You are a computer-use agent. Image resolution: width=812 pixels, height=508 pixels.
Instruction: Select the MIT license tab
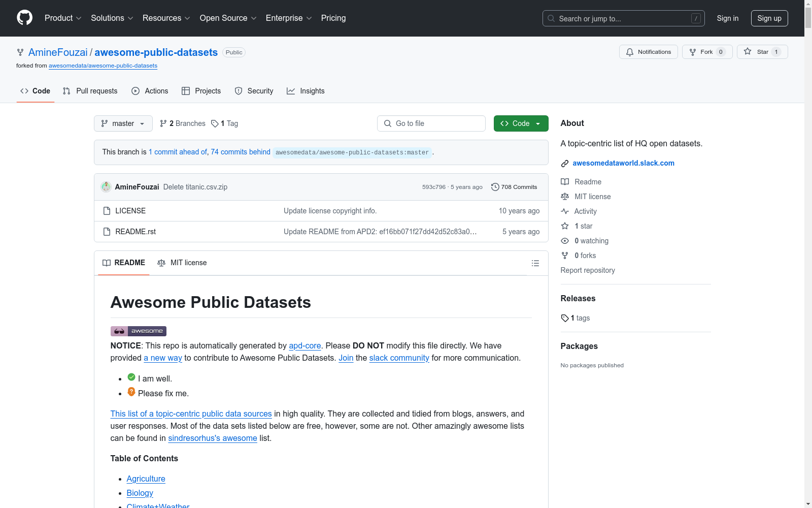[182, 263]
